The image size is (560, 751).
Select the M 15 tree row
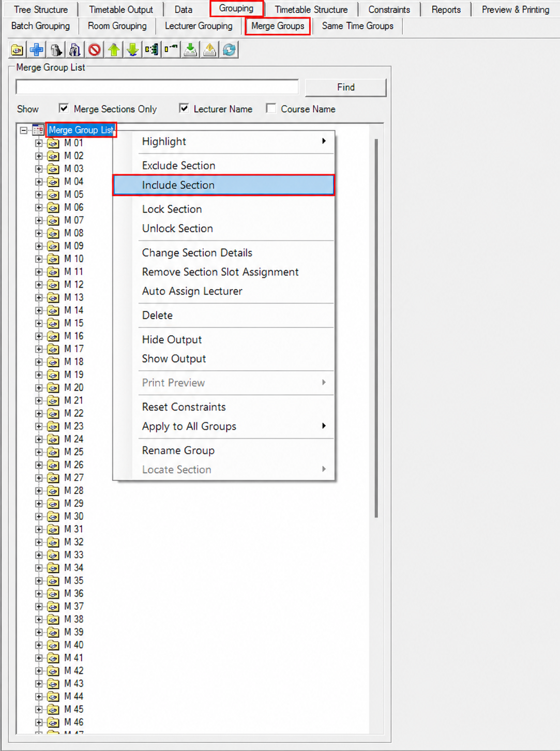tap(73, 323)
